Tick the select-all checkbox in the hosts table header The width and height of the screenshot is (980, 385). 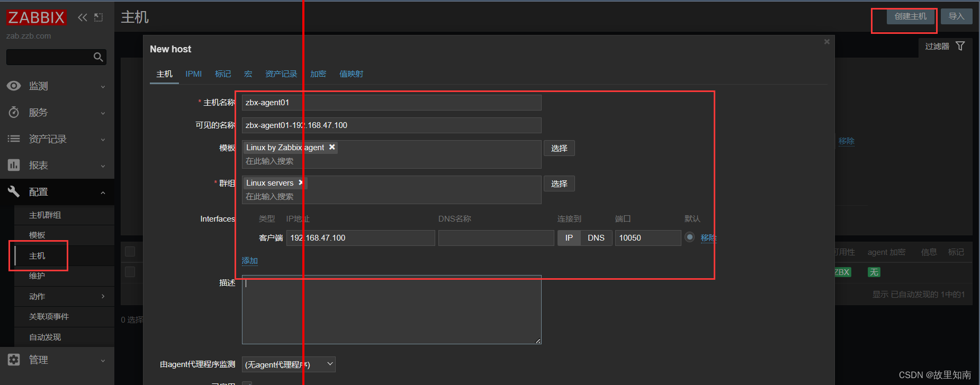(x=130, y=251)
